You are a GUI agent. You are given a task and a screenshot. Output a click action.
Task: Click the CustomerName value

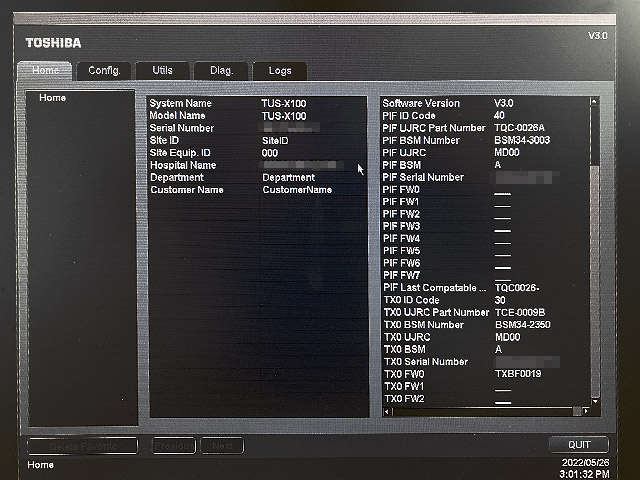point(297,190)
